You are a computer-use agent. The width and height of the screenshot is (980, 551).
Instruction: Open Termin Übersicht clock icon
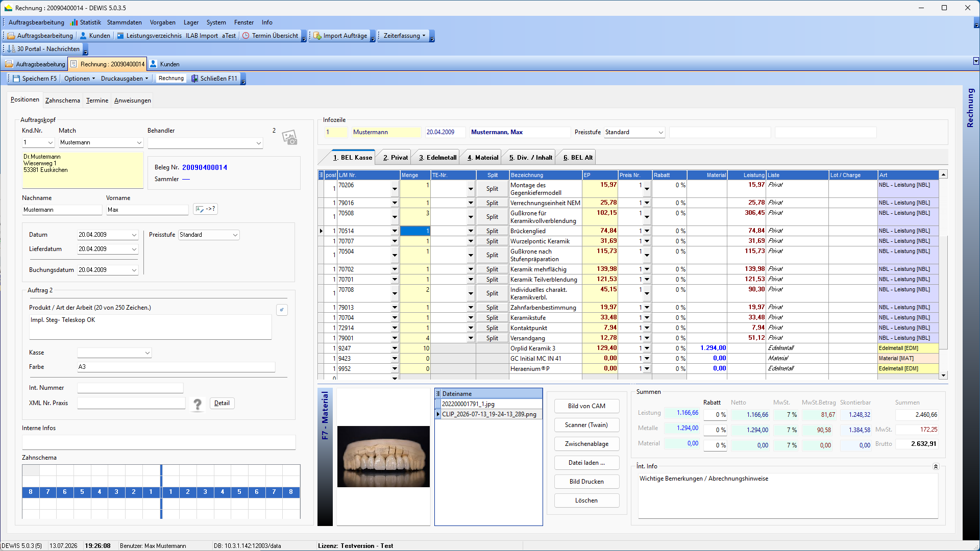[246, 36]
